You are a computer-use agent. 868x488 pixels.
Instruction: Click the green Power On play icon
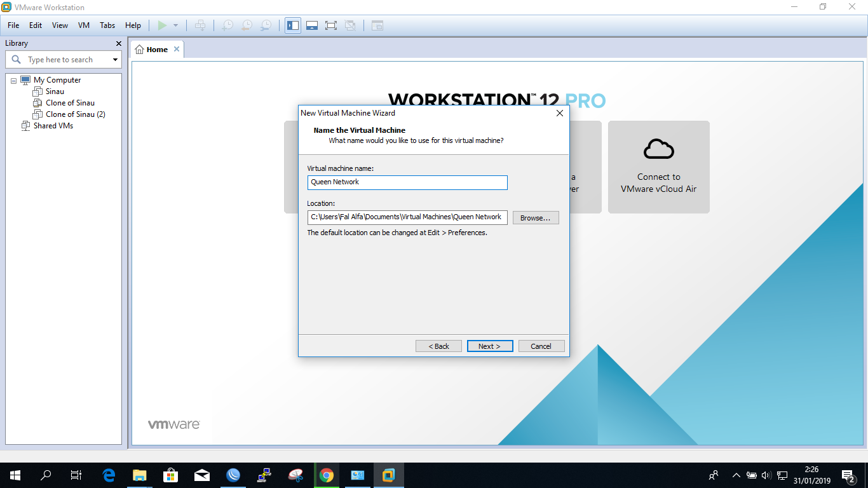click(x=162, y=25)
